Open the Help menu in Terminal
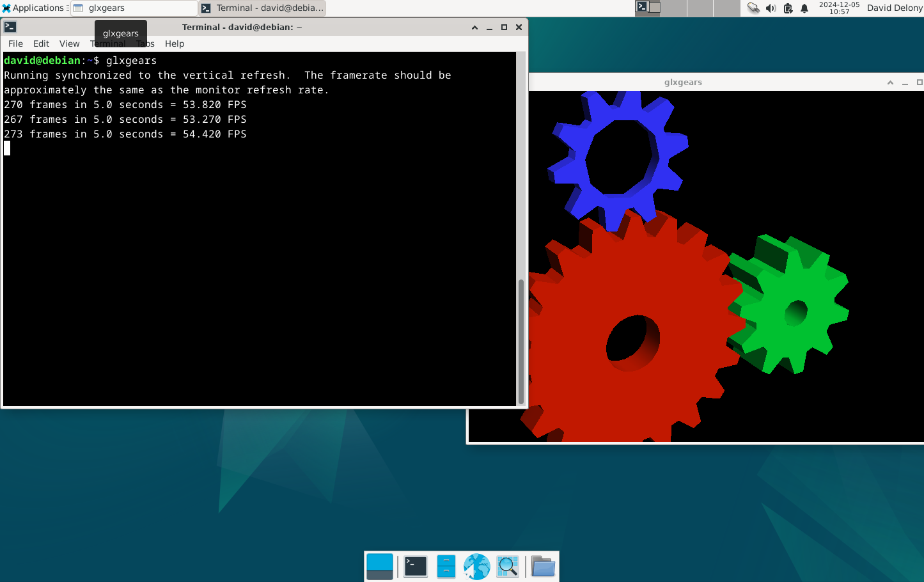The width and height of the screenshot is (924, 582). (x=175, y=43)
